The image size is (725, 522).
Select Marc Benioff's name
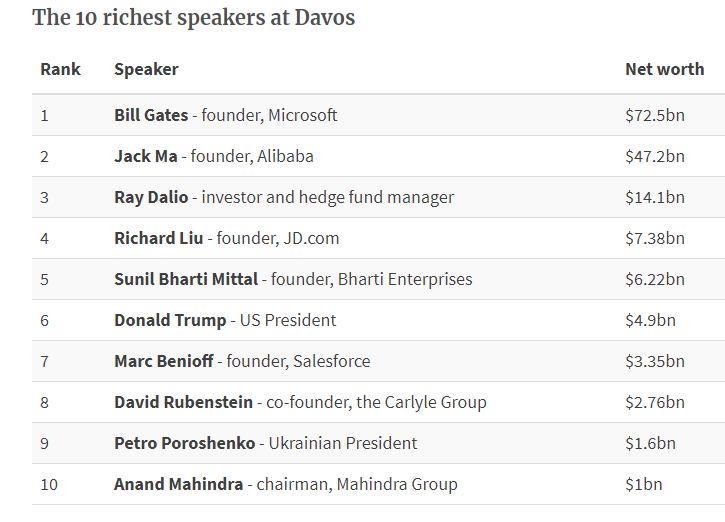click(x=164, y=361)
